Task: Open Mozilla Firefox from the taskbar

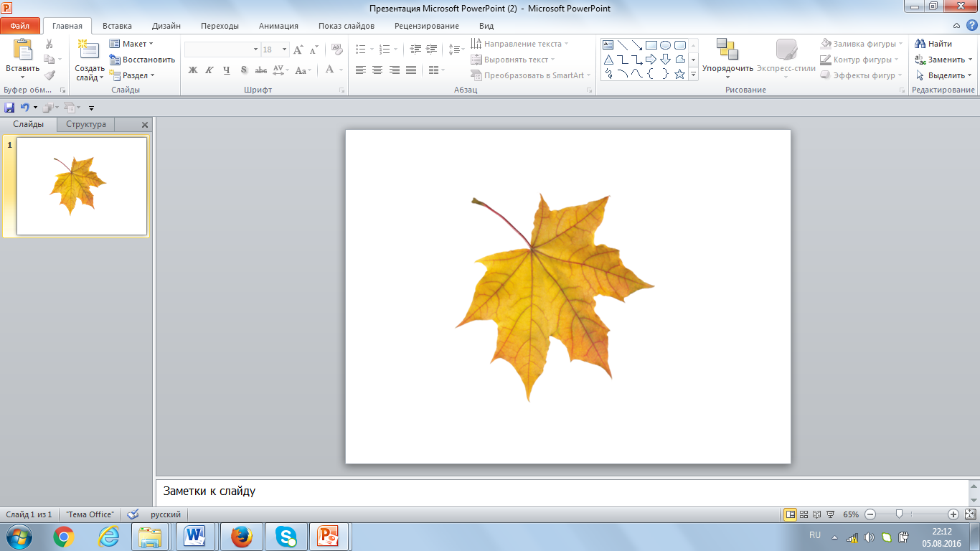Action: tap(242, 537)
